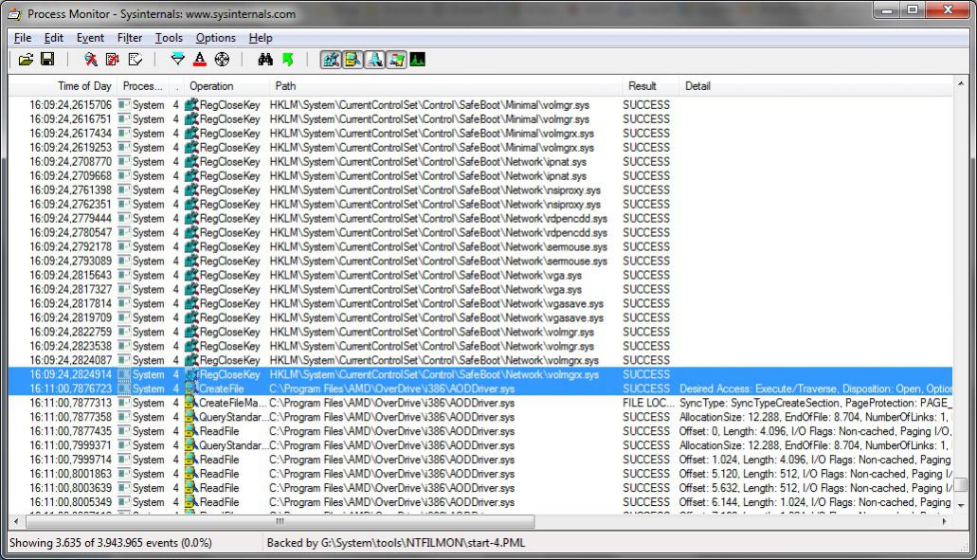The image size is (977, 560).
Task: Click the detail 'Offset: 5.632, Length: 512'
Action: coord(815,488)
